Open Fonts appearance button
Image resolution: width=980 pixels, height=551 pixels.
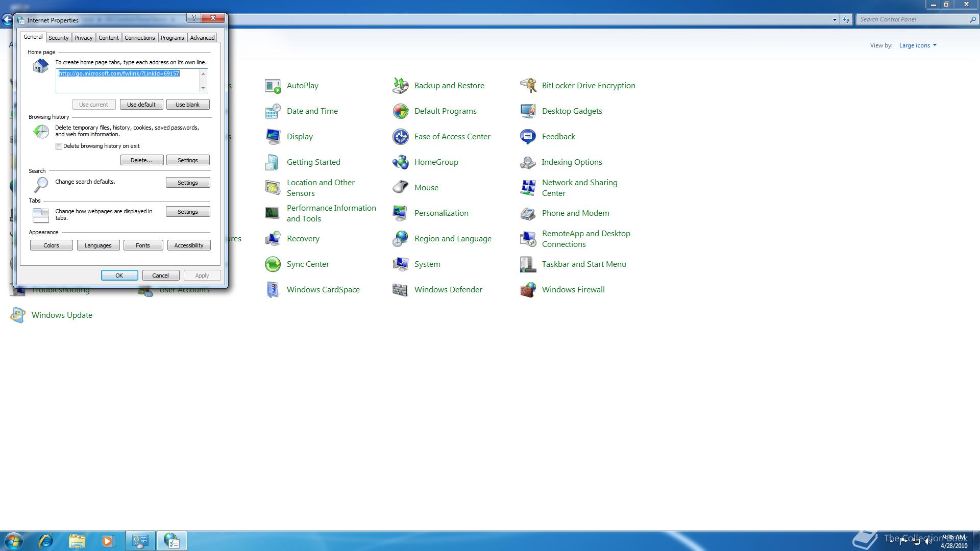tap(143, 245)
